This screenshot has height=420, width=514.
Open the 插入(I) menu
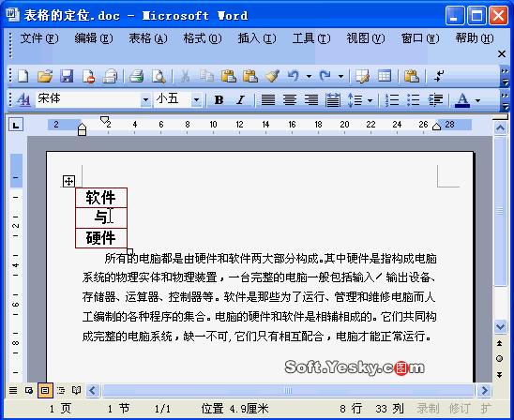pos(257,38)
